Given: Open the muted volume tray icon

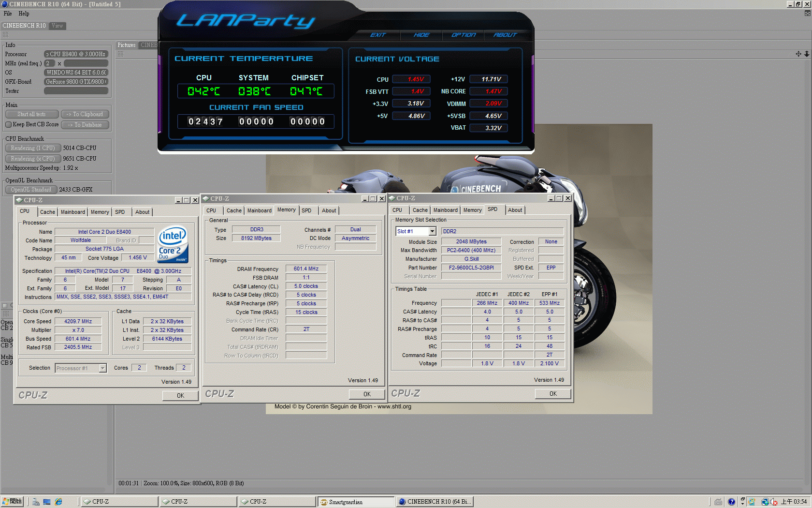Looking at the screenshot, I should [773, 502].
